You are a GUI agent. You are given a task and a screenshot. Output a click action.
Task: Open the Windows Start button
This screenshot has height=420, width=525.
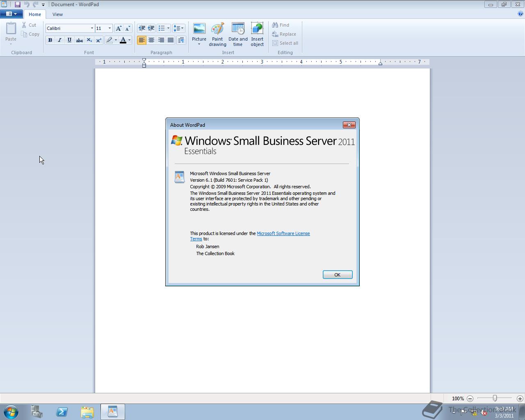coord(11,412)
